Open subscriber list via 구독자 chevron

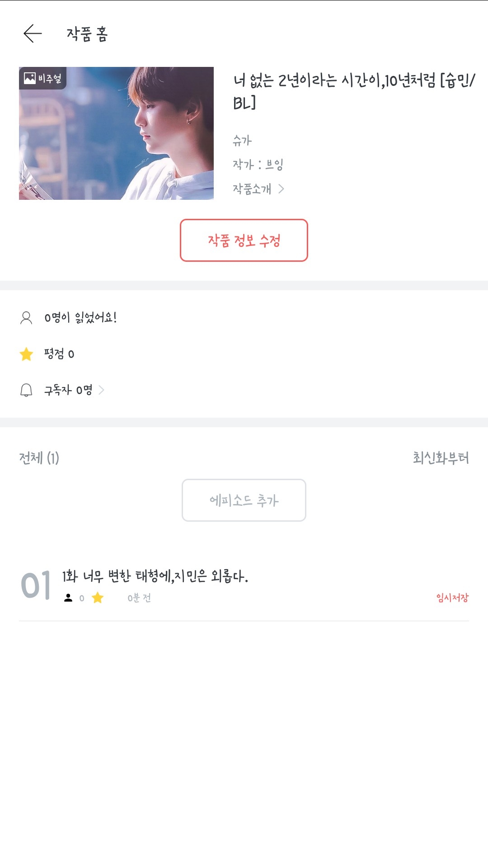(x=102, y=390)
